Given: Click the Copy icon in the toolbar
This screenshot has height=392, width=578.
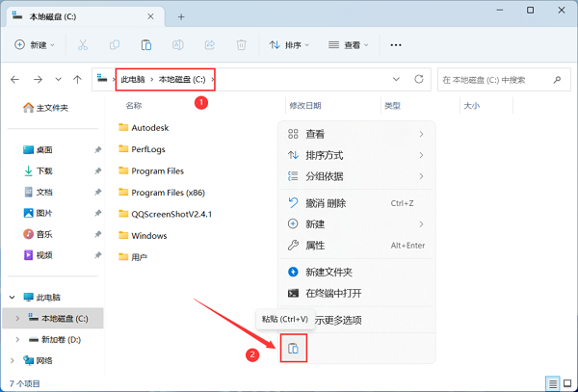Looking at the screenshot, I should point(115,45).
